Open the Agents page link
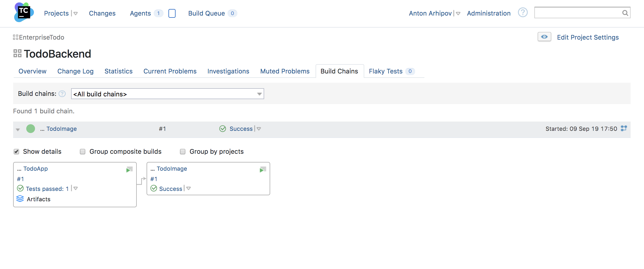Viewport: 644px width, 269px height. tap(140, 13)
